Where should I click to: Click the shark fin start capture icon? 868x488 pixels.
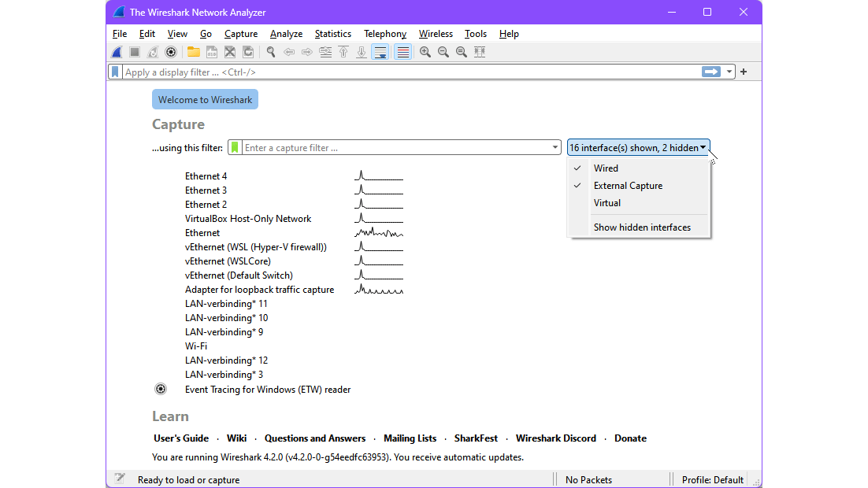tap(117, 52)
